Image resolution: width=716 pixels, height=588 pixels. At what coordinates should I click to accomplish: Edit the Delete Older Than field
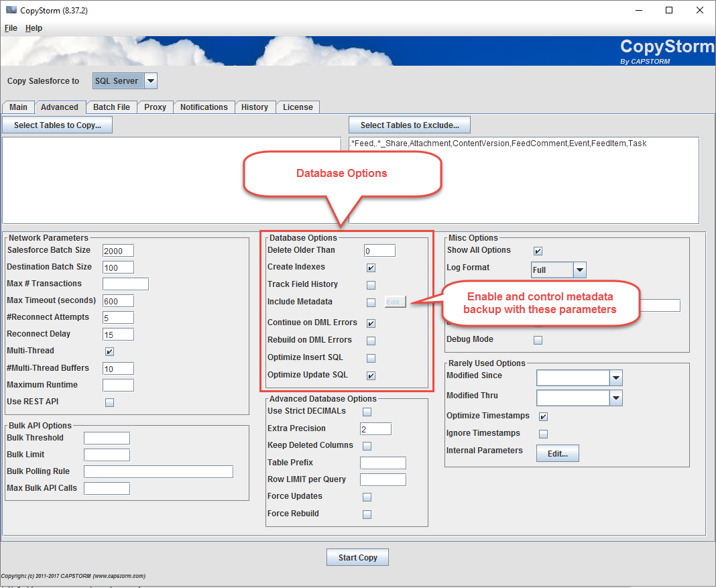380,251
